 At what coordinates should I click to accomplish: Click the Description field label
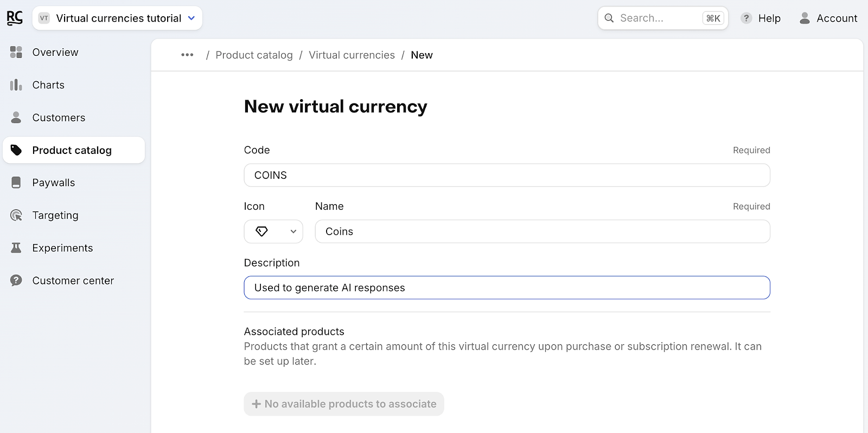272,263
